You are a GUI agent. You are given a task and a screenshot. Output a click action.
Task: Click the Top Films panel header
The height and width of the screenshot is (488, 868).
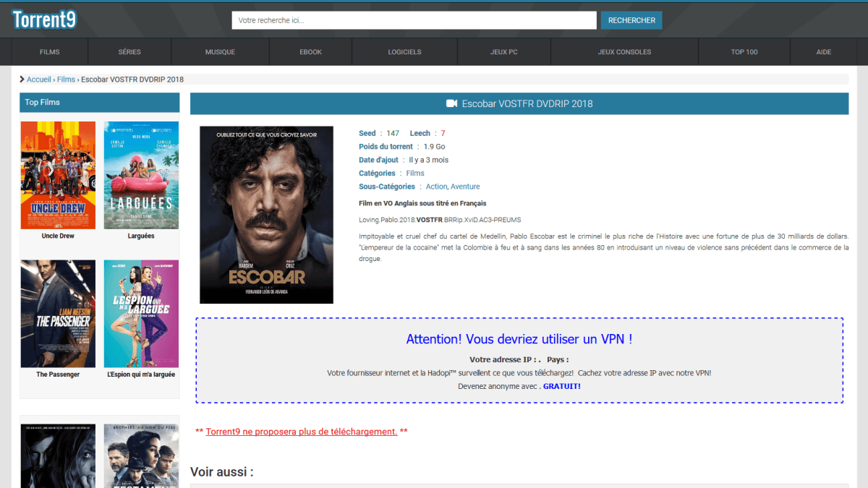pyautogui.click(x=100, y=103)
